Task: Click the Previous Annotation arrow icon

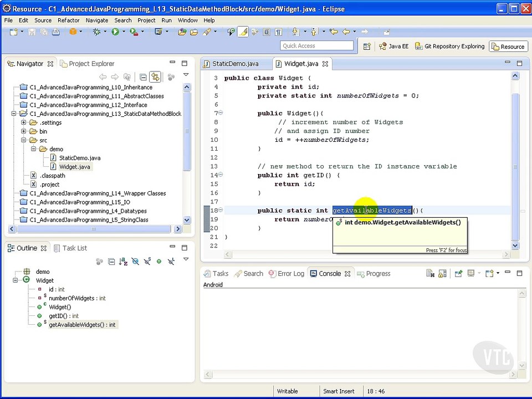Action: click(315, 32)
